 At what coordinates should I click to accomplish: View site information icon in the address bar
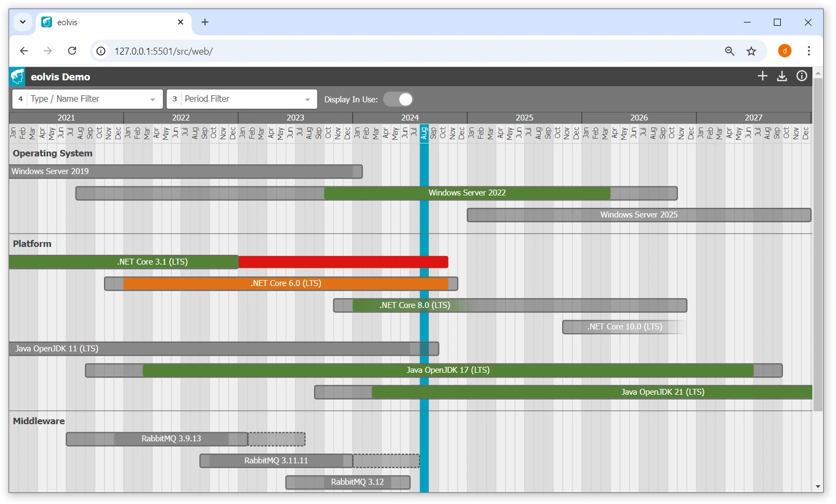point(101,51)
